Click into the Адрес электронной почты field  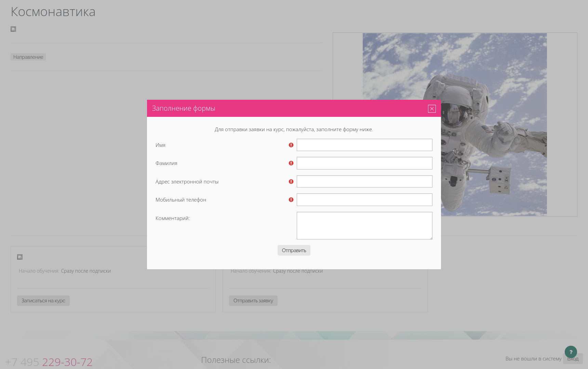click(x=364, y=181)
